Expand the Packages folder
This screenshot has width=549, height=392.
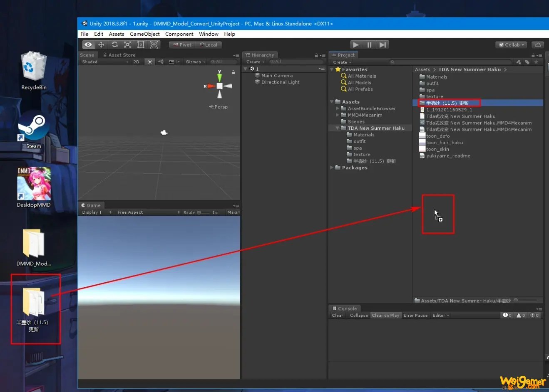point(332,168)
